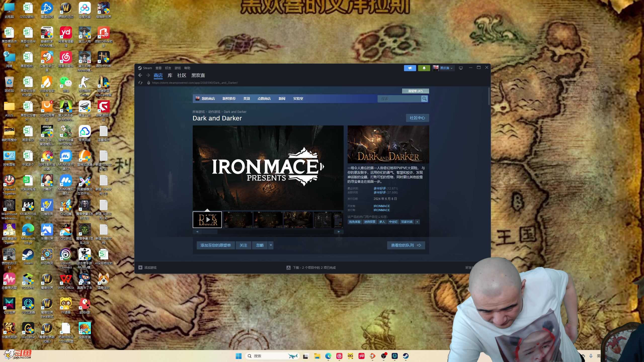This screenshot has height=362, width=644.
Task: Select the WeChat (微信) desktop icon
Action: pyautogui.click(x=66, y=84)
